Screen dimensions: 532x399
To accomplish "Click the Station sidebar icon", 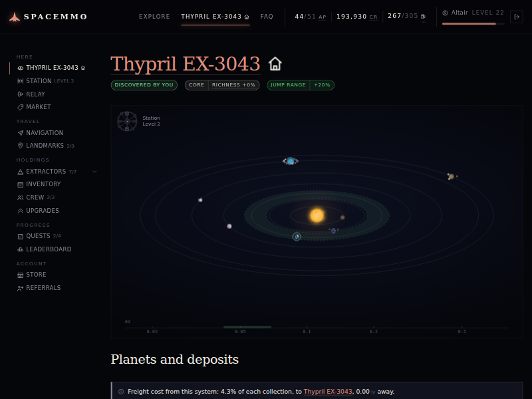I will [x=21, y=81].
